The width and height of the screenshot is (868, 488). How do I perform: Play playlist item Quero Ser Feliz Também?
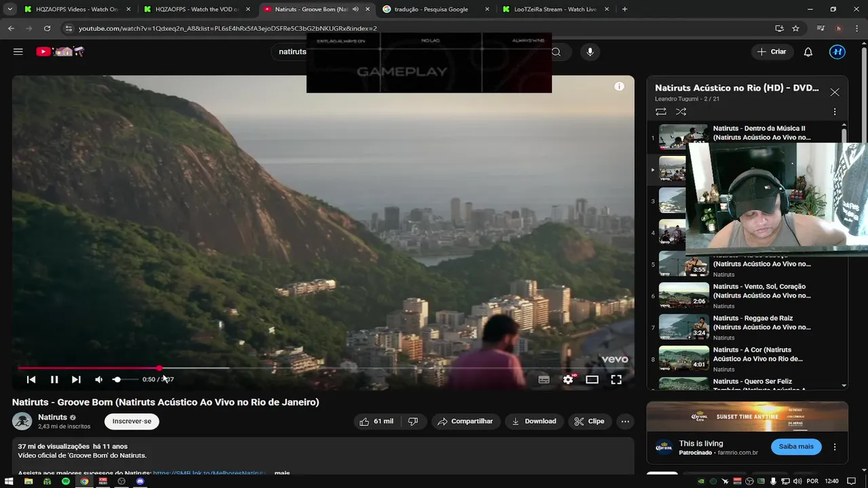pyautogui.click(x=745, y=383)
